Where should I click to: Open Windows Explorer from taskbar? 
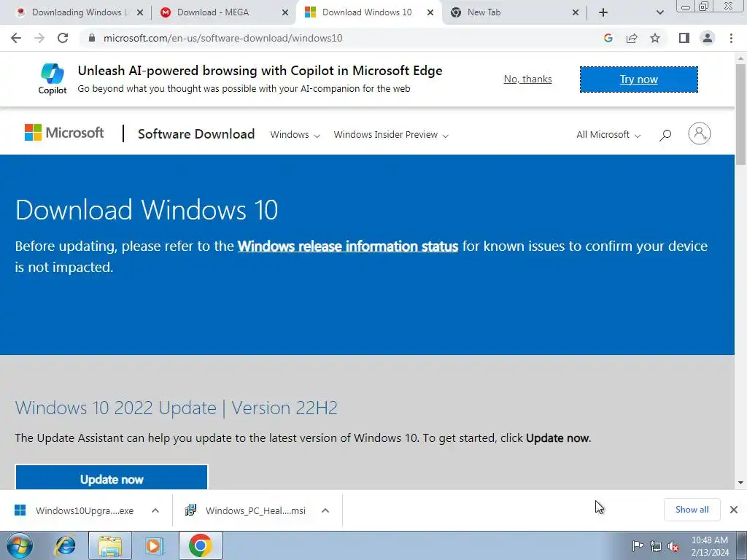point(109,545)
